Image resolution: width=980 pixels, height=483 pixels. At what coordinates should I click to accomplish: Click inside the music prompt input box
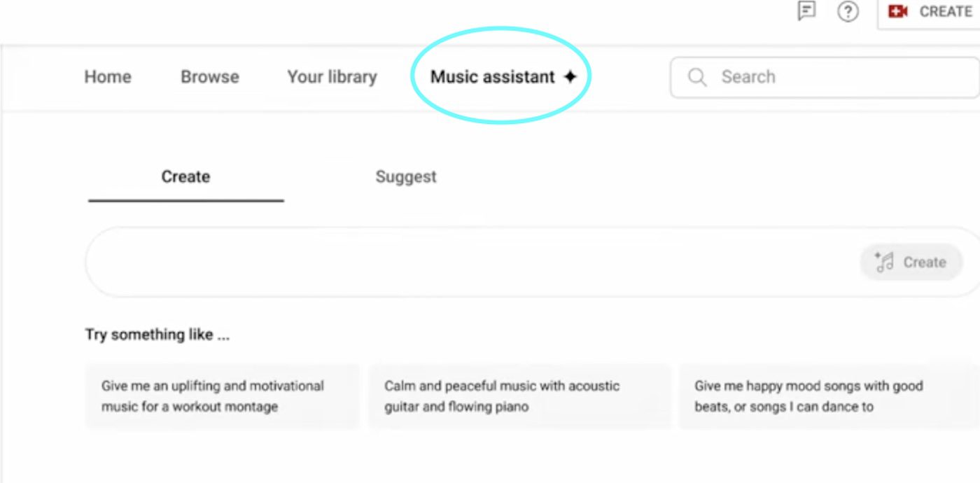pos(469,262)
